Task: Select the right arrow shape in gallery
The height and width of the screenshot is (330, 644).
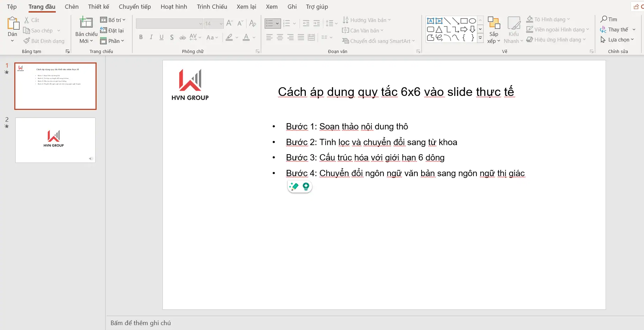Action: tap(464, 29)
